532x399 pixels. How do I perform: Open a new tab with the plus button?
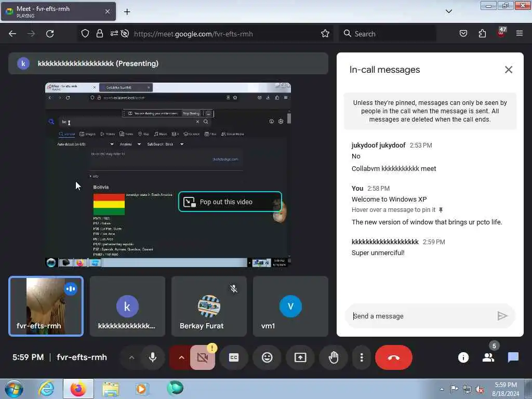pos(127,12)
